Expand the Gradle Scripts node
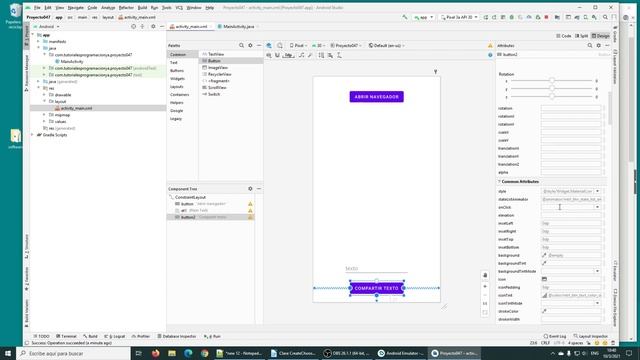640x360 pixels. click(x=33, y=135)
